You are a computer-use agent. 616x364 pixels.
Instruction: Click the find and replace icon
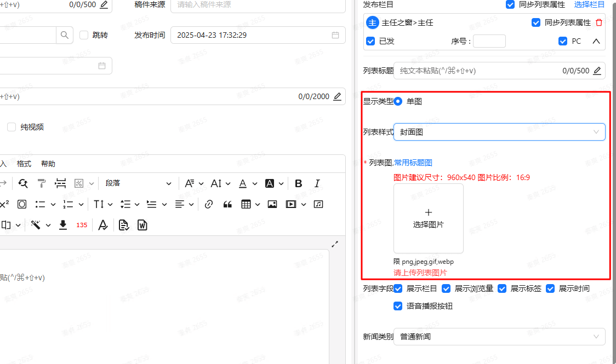pyautogui.click(x=23, y=183)
